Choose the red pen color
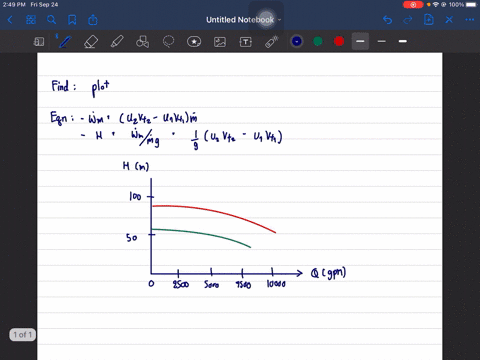 pyautogui.click(x=339, y=41)
